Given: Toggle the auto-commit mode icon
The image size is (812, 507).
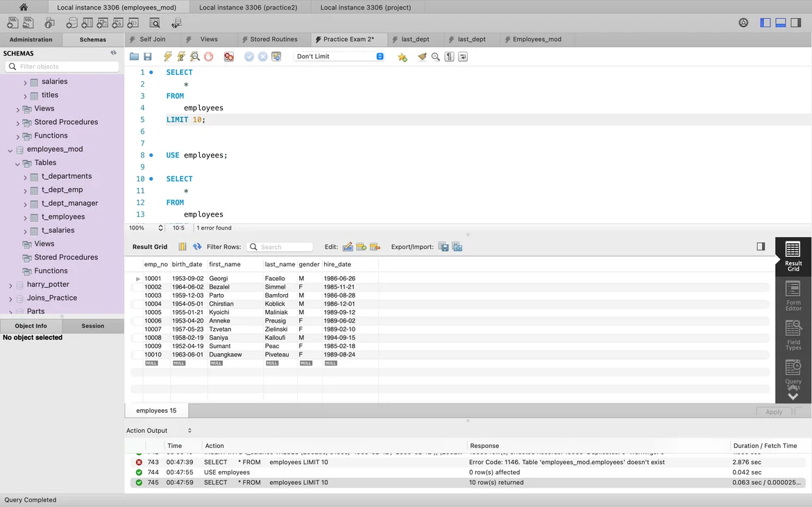Looking at the screenshot, I should click(x=276, y=57).
